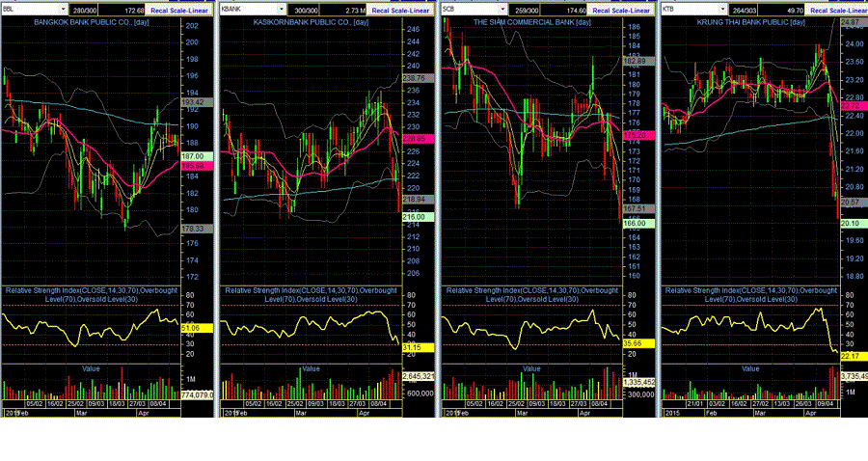Click the 280/300 bar count field
Image resolution: width=868 pixels, height=461 pixels.
(x=84, y=10)
